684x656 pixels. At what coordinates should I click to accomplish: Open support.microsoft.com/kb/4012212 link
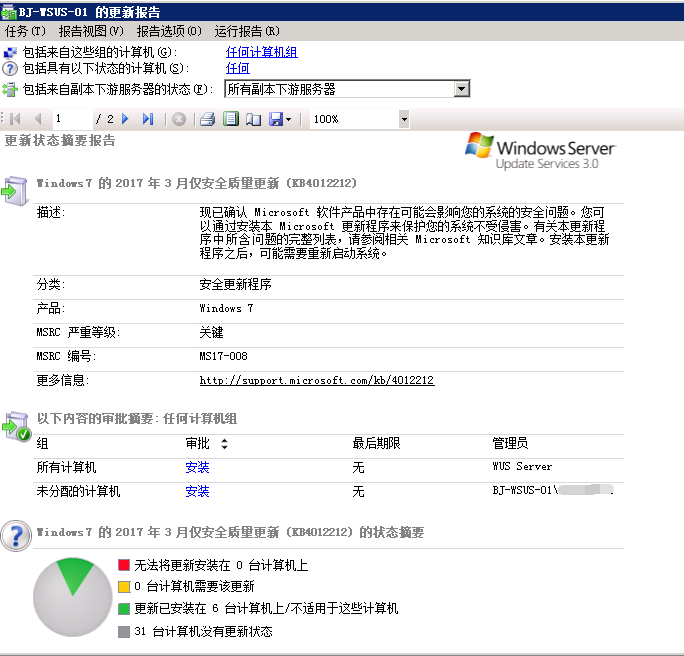pos(317,380)
